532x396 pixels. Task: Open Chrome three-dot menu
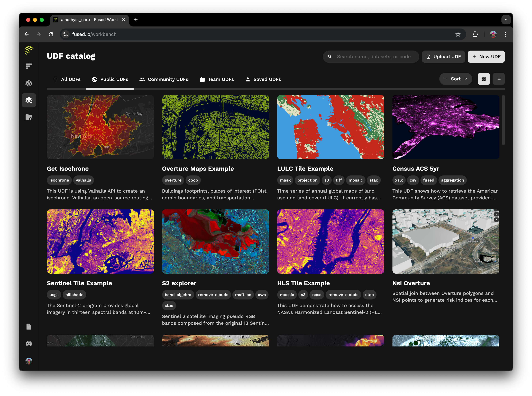pyautogui.click(x=505, y=34)
